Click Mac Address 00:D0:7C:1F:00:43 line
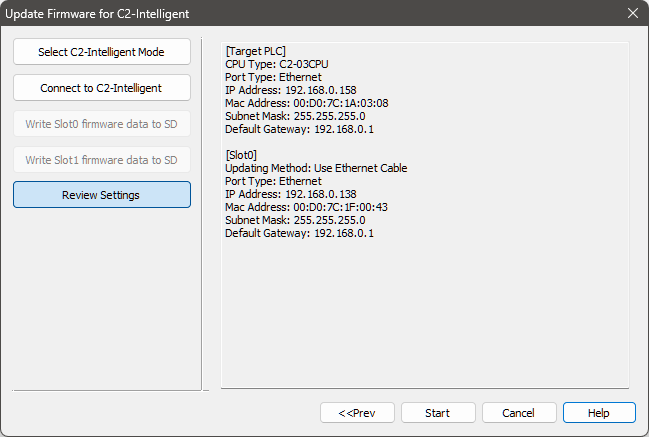 pyautogui.click(x=306, y=207)
